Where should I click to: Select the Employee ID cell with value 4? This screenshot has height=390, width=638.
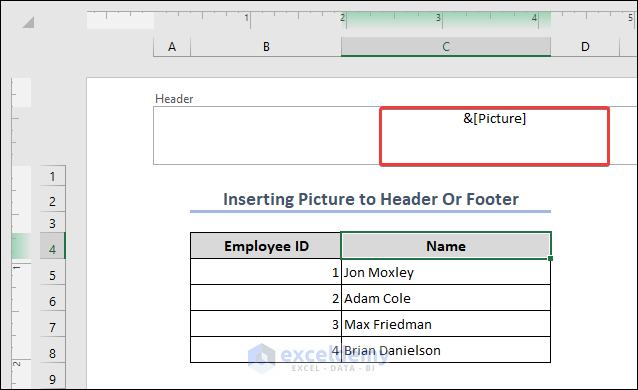(266, 350)
